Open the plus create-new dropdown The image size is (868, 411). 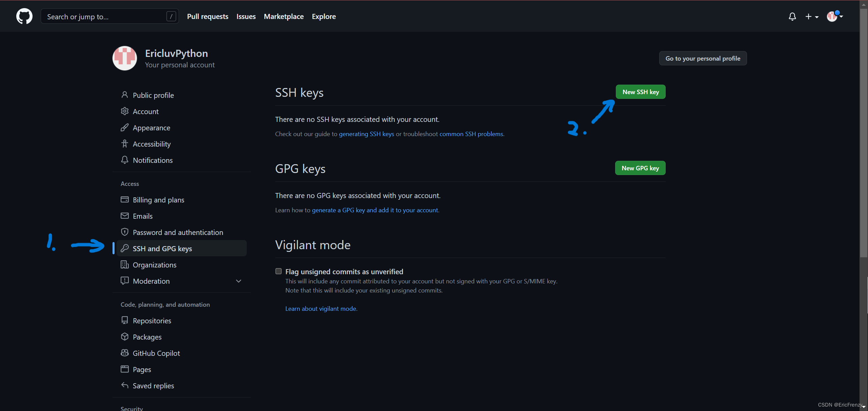[x=811, y=16]
